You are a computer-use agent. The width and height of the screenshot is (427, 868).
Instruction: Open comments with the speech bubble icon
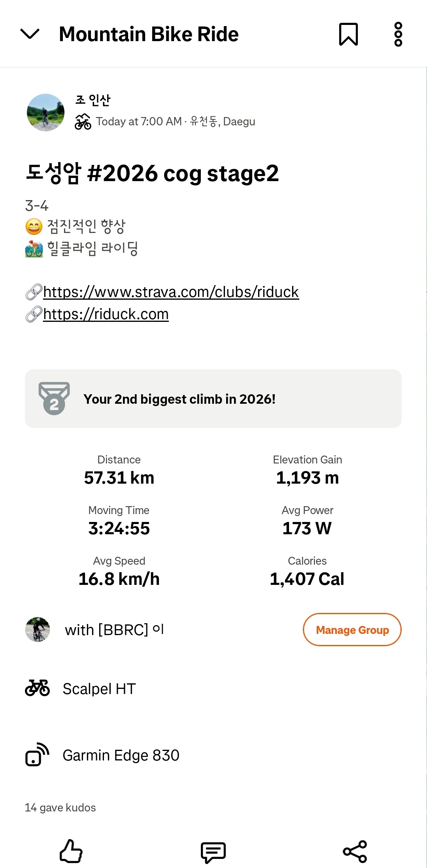point(213,852)
